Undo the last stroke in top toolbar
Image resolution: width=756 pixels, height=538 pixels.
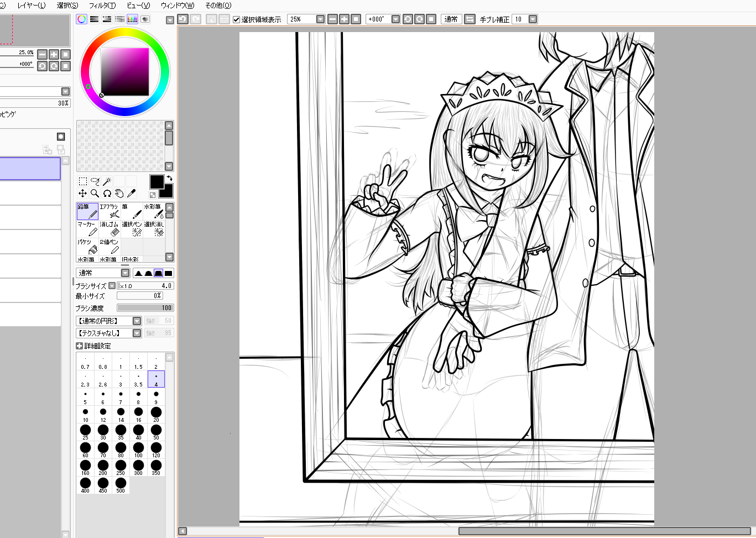pyautogui.click(x=183, y=19)
